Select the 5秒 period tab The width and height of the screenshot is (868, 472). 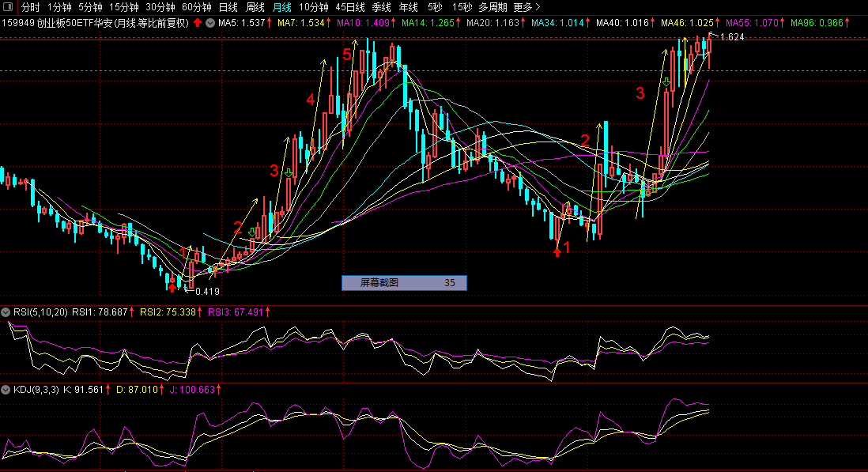coord(435,7)
